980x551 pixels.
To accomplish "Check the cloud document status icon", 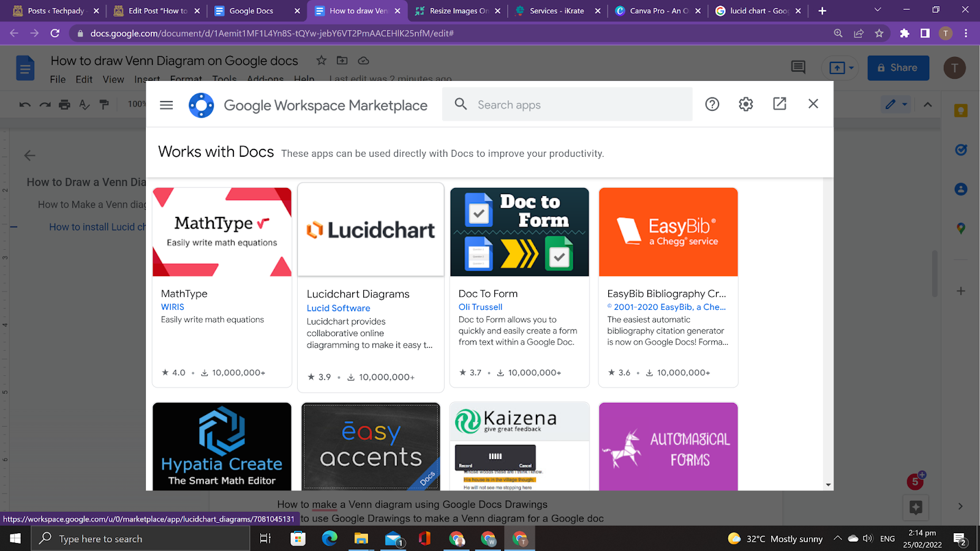I will click(x=363, y=60).
